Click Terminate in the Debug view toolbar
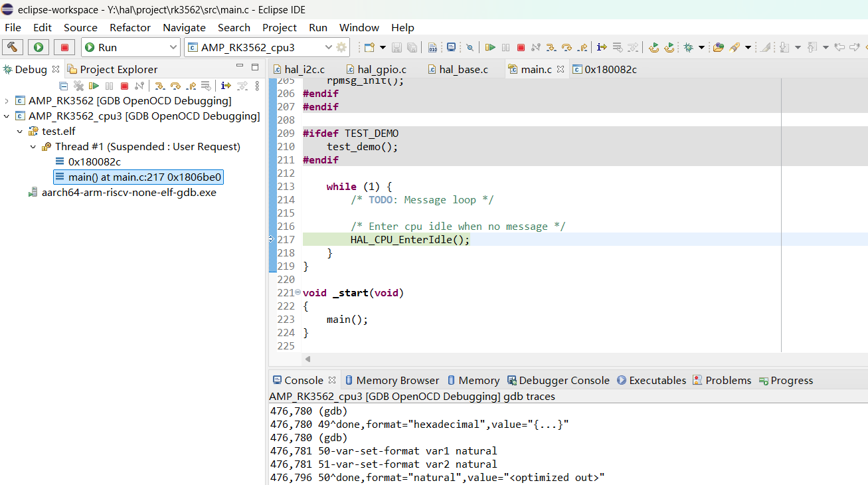This screenshot has height=485, width=868. [124, 86]
